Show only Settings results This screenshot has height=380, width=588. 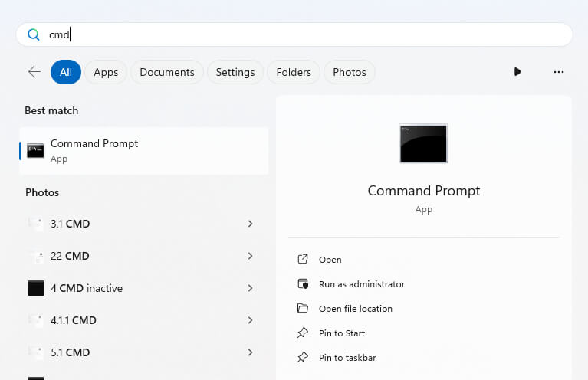235,72
